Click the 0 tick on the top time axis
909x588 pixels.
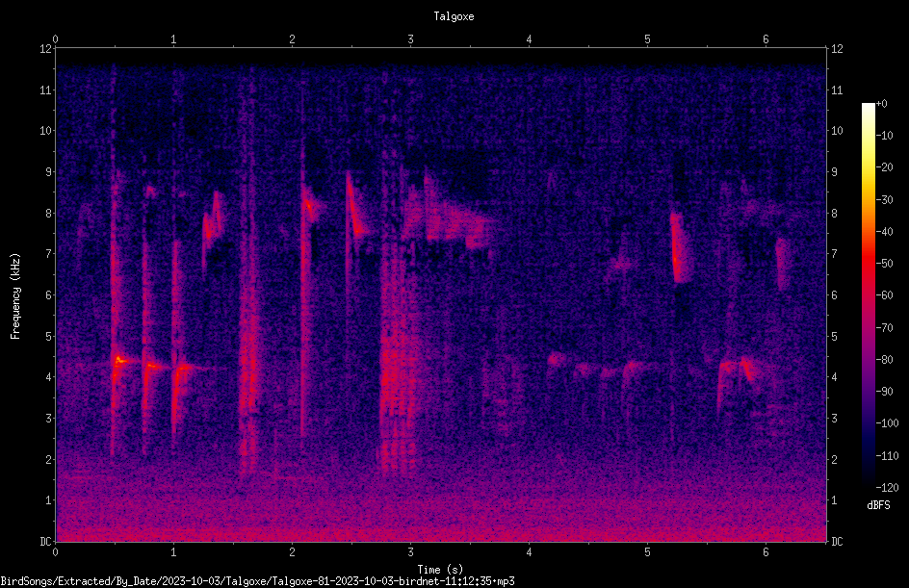click(x=55, y=39)
